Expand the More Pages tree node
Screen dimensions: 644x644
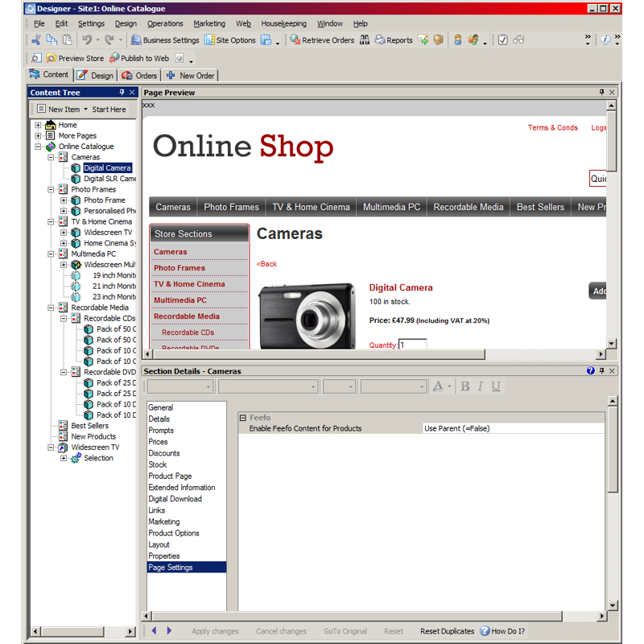(38, 135)
